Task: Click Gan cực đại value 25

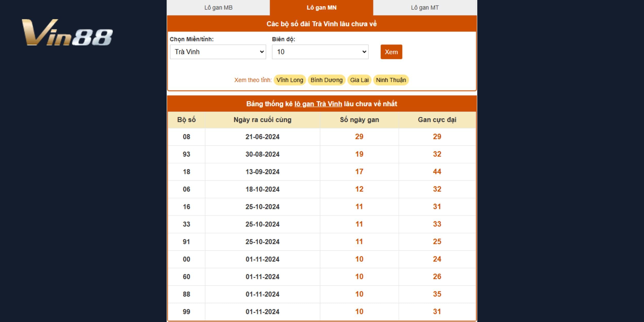Action: point(437,242)
